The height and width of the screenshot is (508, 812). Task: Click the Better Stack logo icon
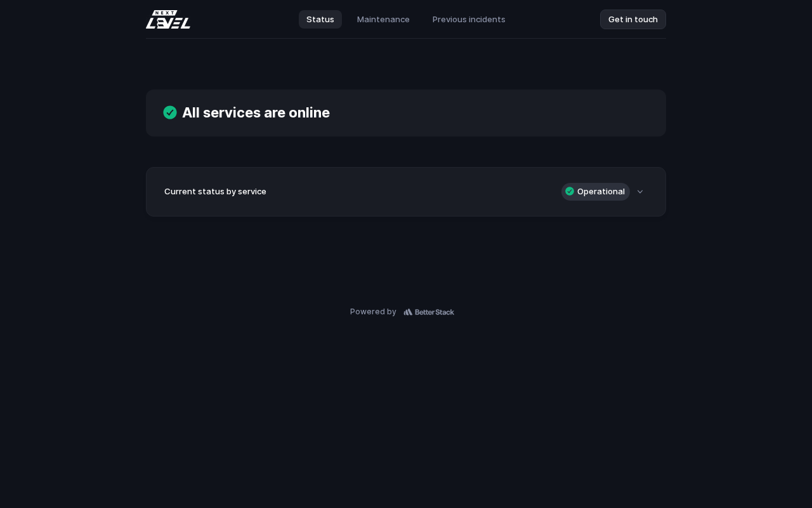tap(408, 312)
